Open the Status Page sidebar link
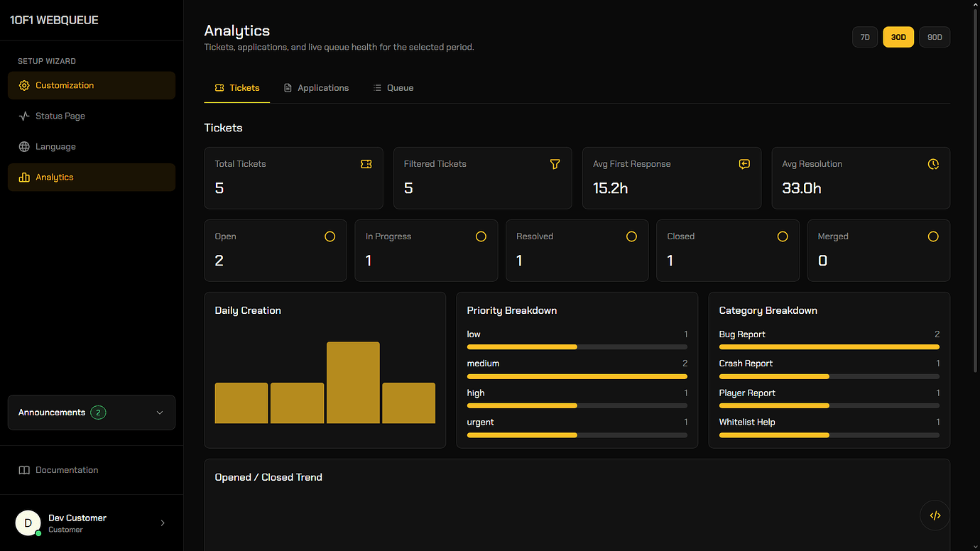 pyautogui.click(x=92, y=116)
